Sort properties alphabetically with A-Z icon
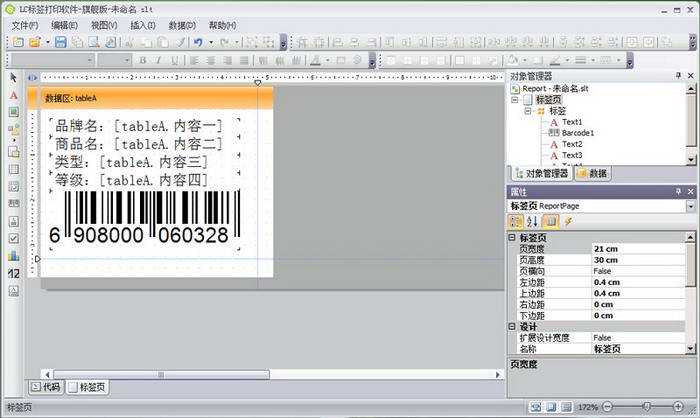700x418 pixels. (x=533, y=222)
